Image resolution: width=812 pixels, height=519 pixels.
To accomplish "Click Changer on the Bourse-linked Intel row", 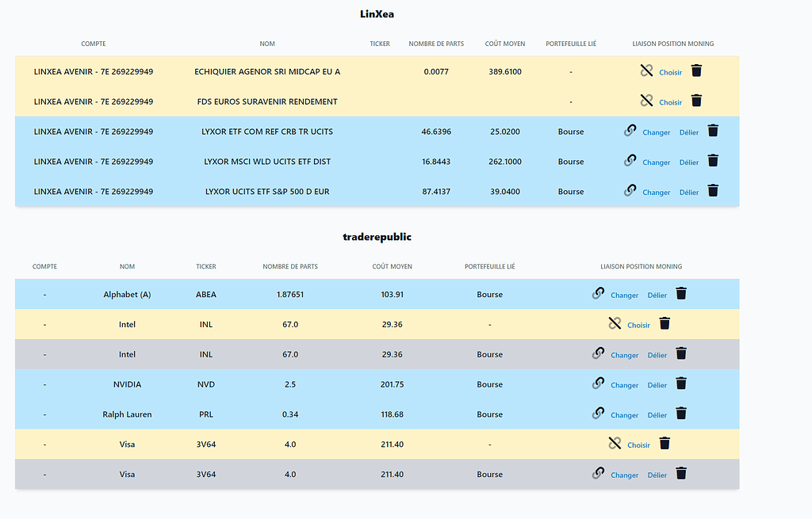I will coord(625,356).
